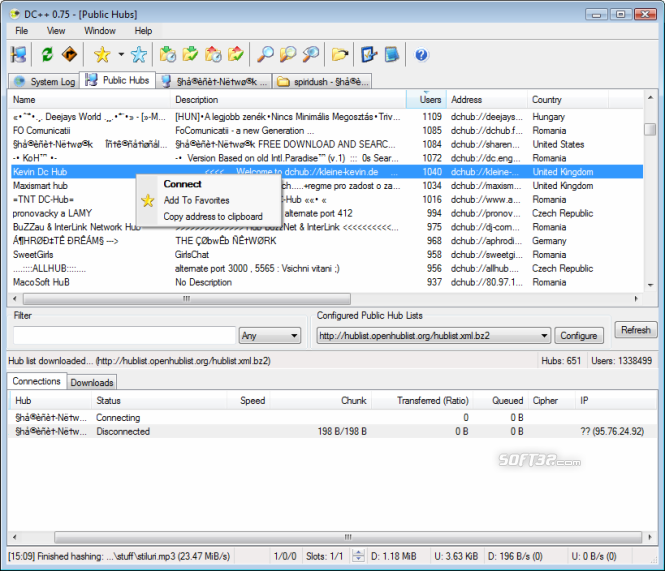Viewport: 665px width, 571px height.
Task: Select the Deejays World hub row
Action: click(x=326, y=117)
